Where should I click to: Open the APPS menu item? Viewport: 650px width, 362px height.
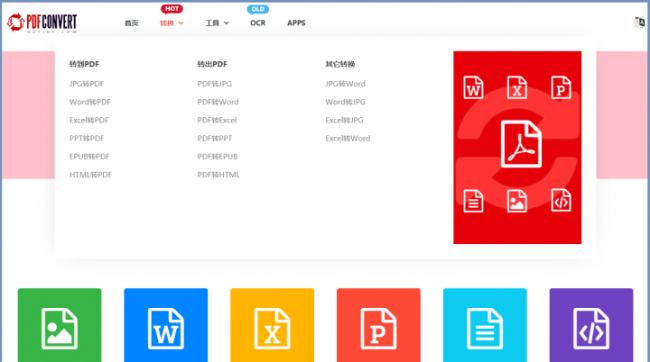coord(296,23)
